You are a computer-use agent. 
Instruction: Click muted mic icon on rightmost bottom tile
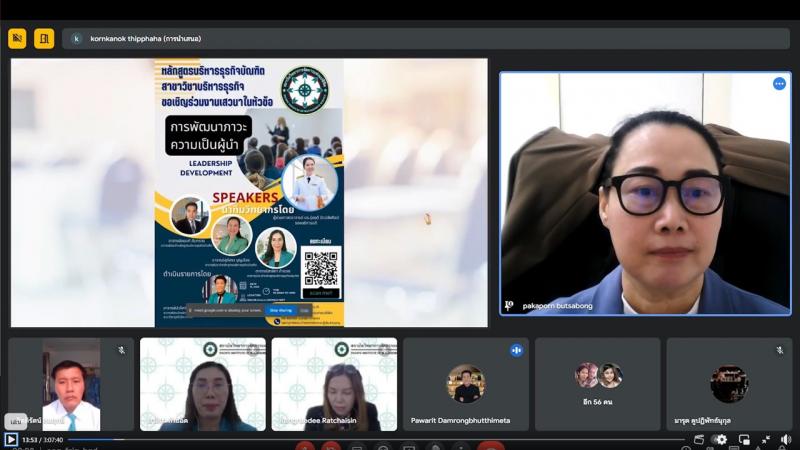(780, 350)
